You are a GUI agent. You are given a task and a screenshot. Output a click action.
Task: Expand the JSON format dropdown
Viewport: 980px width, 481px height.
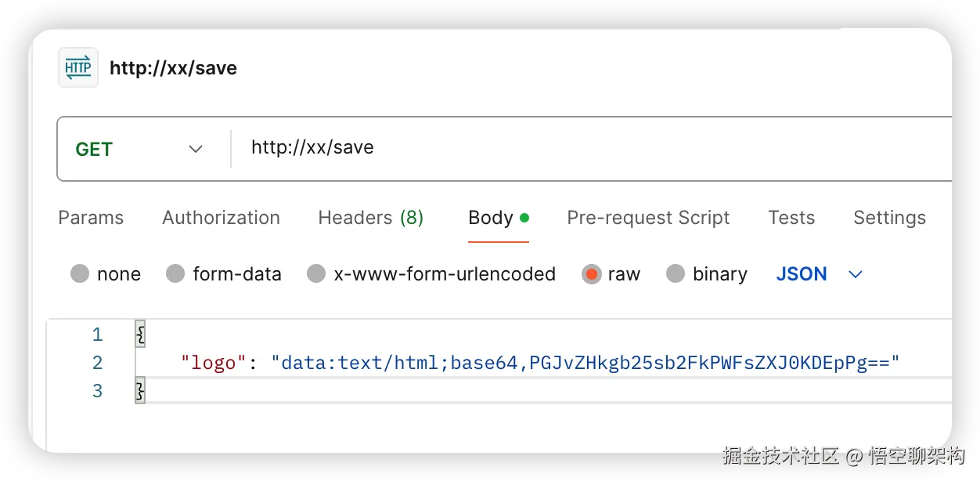click(x=802, y=274)
